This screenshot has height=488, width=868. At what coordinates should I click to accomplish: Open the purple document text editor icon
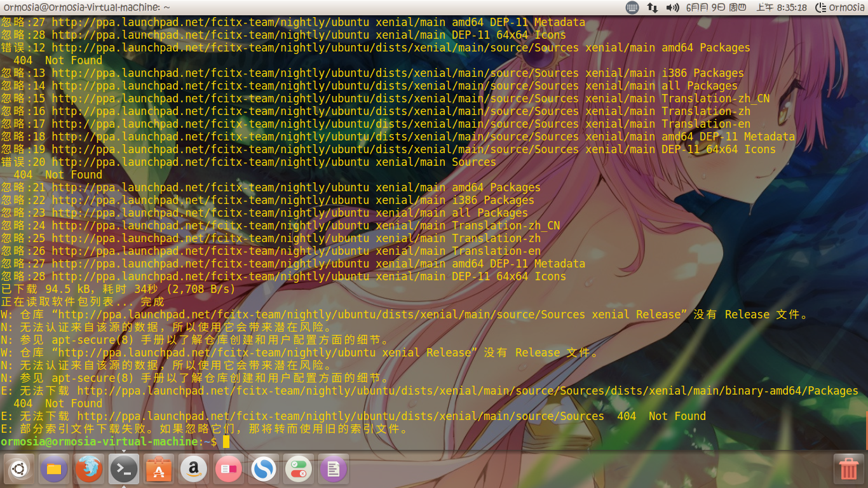point(334,470)
